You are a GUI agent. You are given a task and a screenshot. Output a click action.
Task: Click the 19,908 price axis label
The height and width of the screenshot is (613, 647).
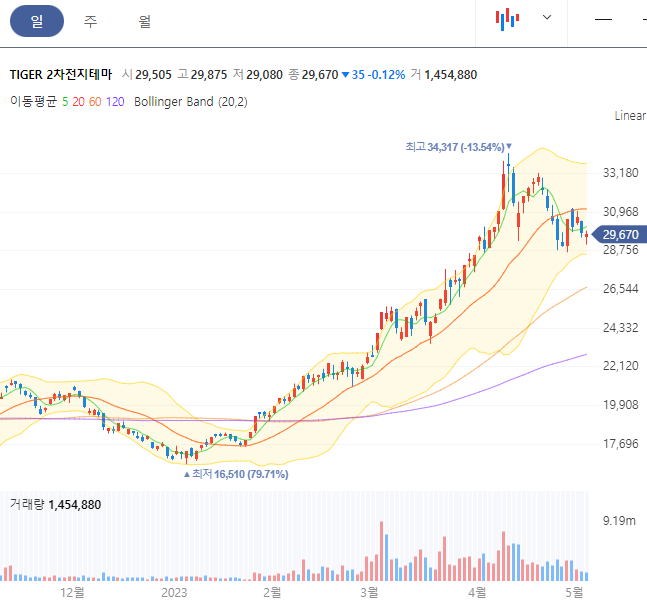621,405
